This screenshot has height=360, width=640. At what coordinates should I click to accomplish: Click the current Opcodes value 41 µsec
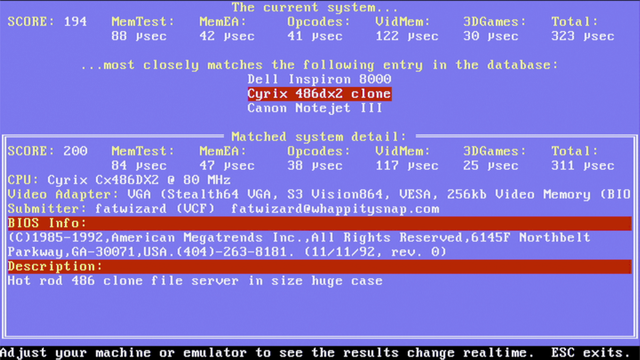pyautogui.click(x=315, y=36)
